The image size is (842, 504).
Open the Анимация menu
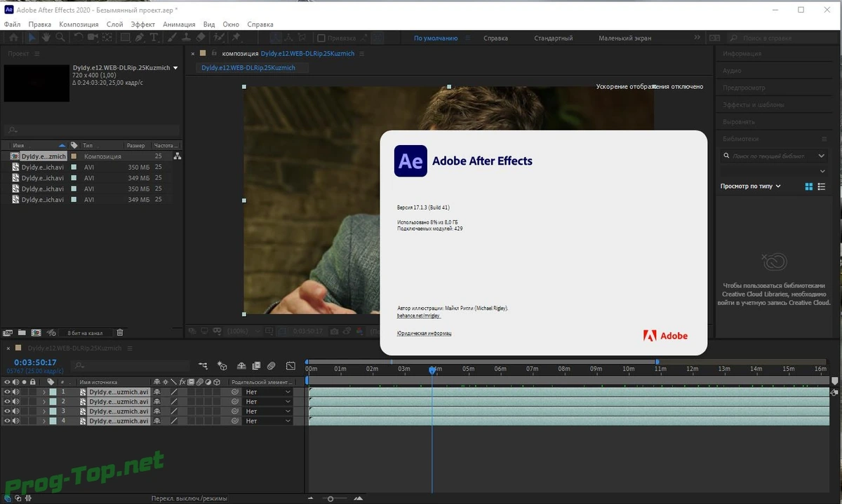pyautogui.click(x=179, y=25)
